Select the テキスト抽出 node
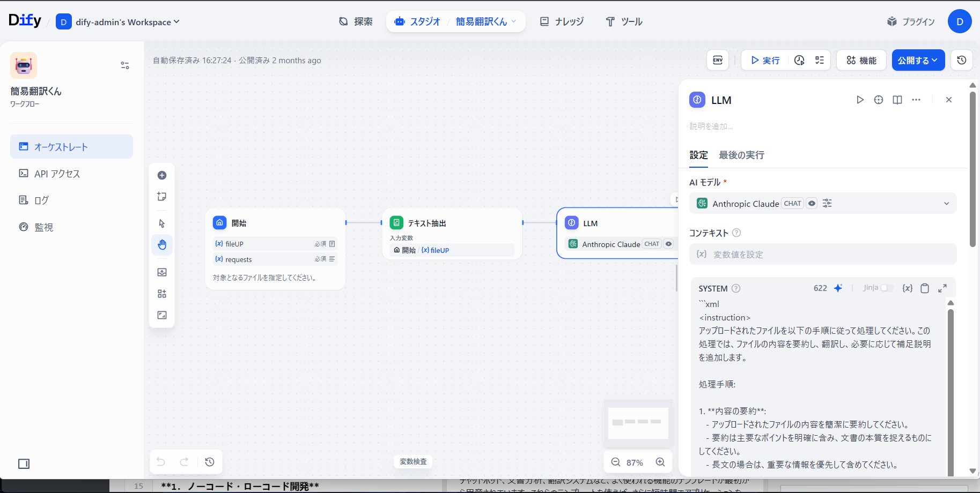This screenshot has width=980, height=493. point(452,234)
